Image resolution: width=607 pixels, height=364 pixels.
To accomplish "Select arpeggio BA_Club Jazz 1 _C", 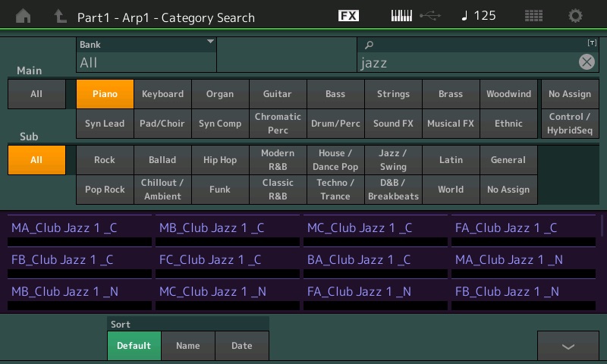I will click(x=376, y=262).
